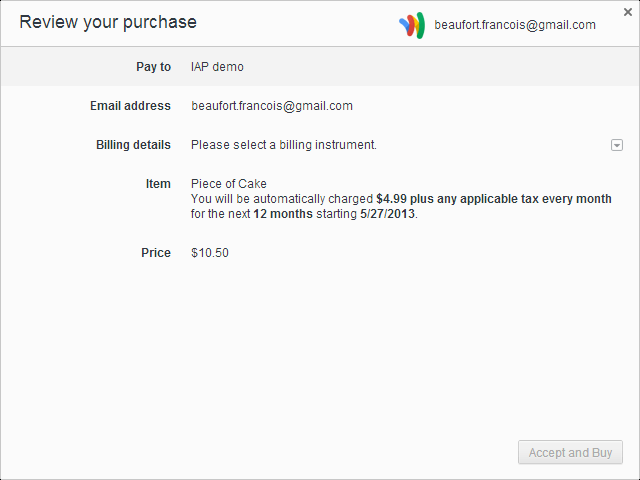Expand the billing instrument dropdown arrow
This screenshot has height=480, width=640.
(617, 145)
